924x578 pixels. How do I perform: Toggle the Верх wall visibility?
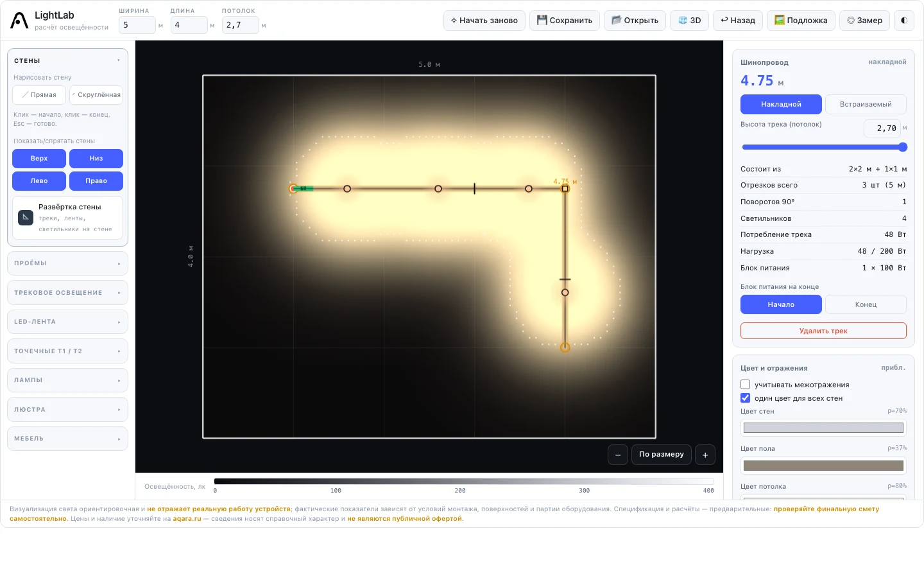click(x=39, y=159)
